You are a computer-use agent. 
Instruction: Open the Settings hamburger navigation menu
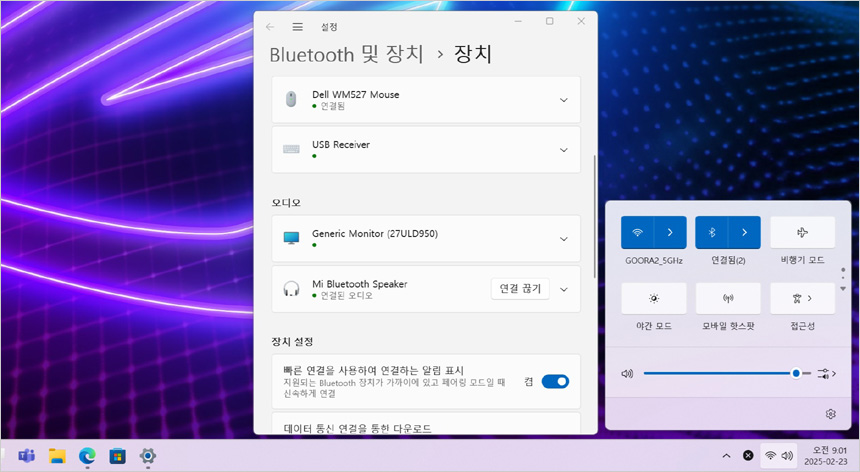(297, 26)
